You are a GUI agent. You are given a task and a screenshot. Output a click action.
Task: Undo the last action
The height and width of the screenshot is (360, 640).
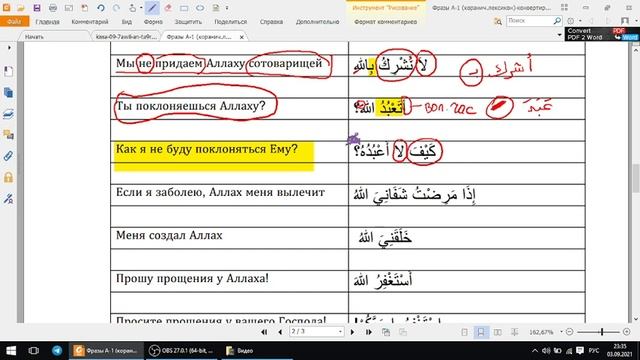(101, 8)
